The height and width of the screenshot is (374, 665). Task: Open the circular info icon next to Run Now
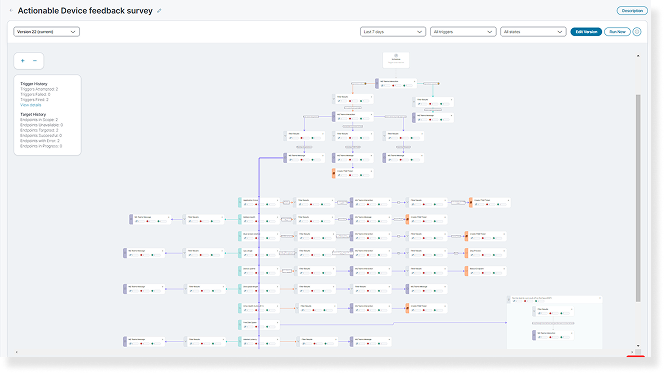637,32
